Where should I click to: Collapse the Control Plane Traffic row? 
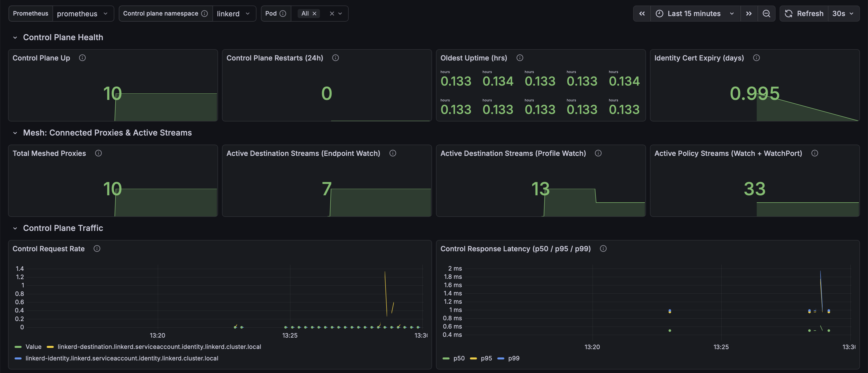point(15,228)
